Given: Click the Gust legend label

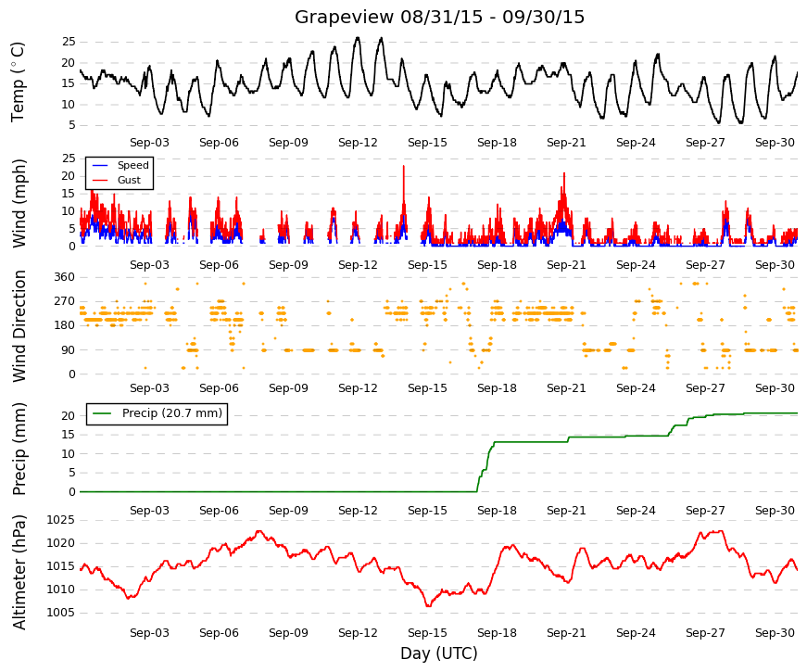Looking at the screenshot, I should tap(129, 180).
